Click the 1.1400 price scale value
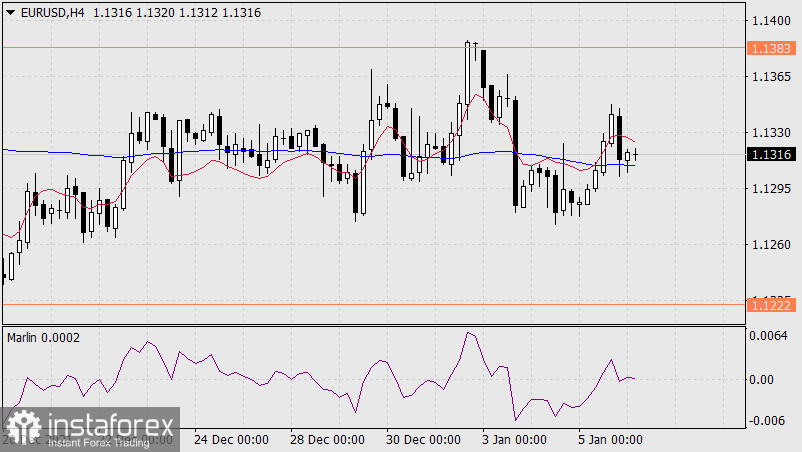Screen dimensions: 802x452 pos(771,20)
